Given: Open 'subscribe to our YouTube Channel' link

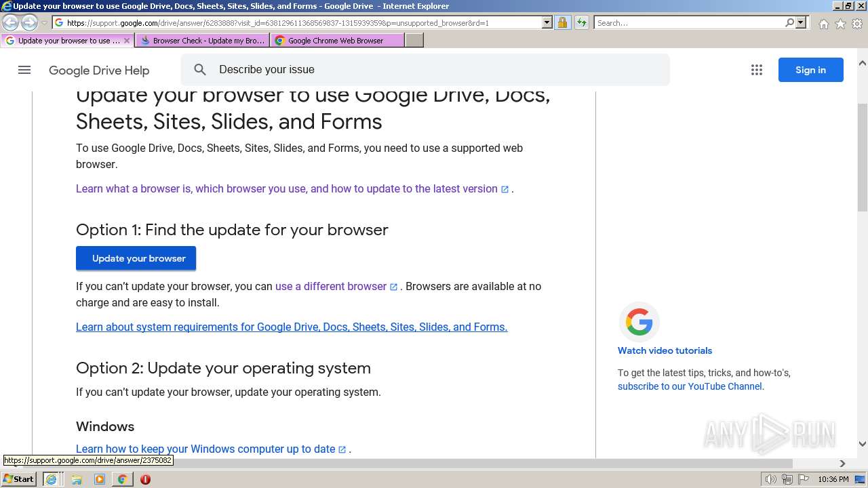Looking at the screenshot, I should pyautogui.click(x=690, y=386).
